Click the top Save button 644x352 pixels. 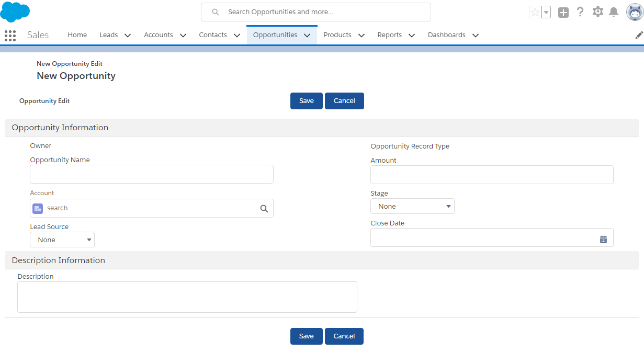306,101
